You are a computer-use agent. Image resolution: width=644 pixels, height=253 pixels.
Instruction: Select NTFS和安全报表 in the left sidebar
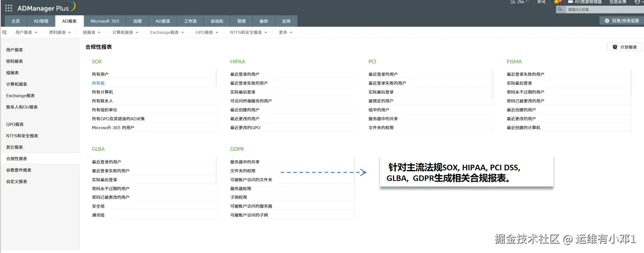coord(22,136)
